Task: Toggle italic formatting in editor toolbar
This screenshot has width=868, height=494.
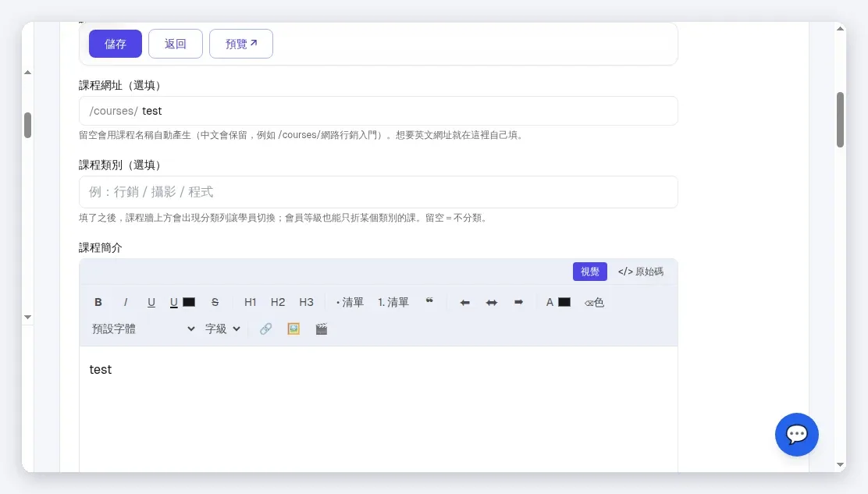Action: (126, 302)
